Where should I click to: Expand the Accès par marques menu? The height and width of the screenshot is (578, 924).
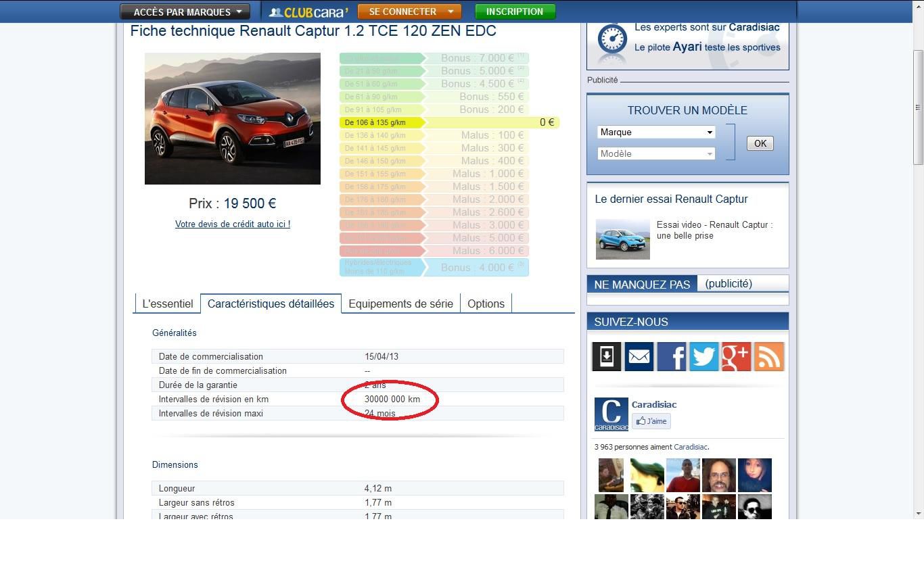pos(185,11)
